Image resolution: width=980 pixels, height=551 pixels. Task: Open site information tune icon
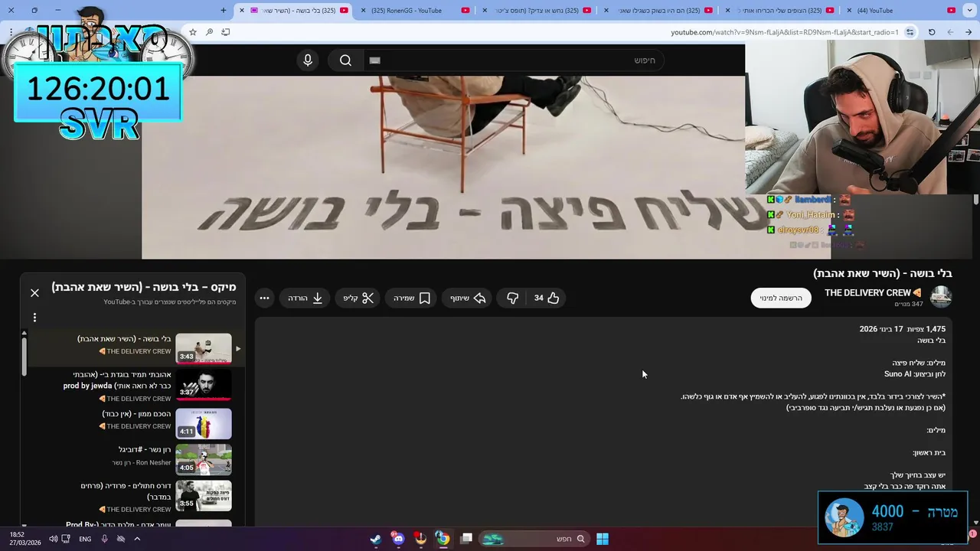[x=910, y=32]
